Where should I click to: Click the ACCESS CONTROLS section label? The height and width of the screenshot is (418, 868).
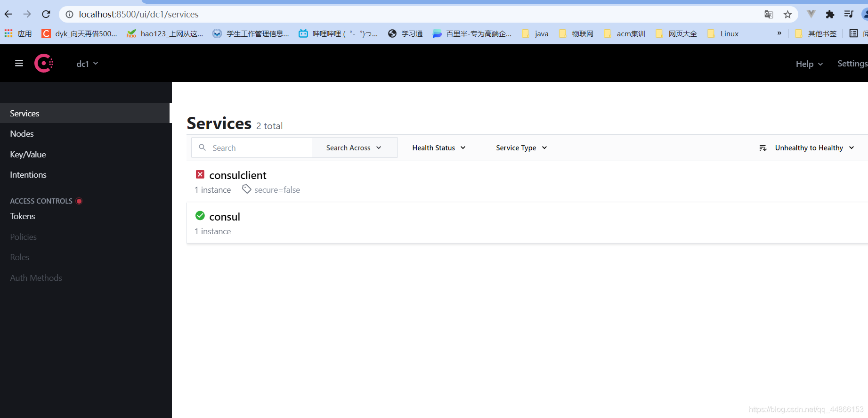point(41,201)
